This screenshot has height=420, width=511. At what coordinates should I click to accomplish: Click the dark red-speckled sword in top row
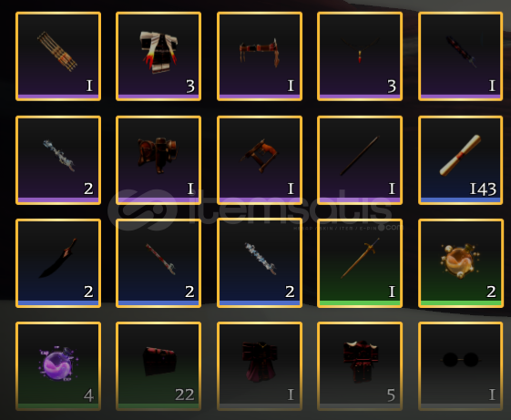pos(461,56)
